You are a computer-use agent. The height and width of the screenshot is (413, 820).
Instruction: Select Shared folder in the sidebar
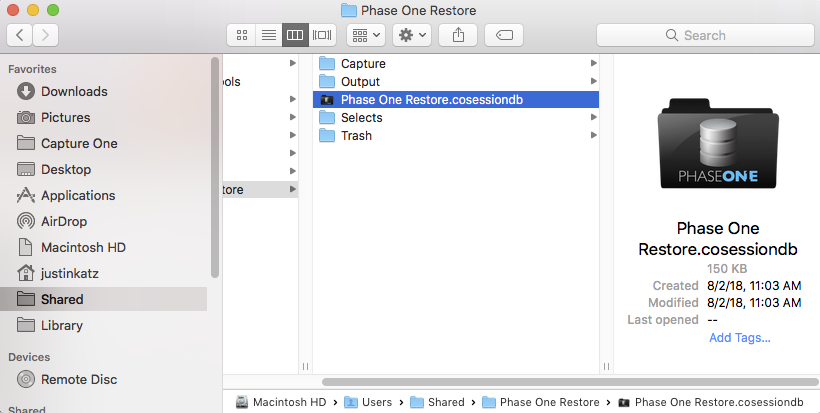[x=104, y=299]
